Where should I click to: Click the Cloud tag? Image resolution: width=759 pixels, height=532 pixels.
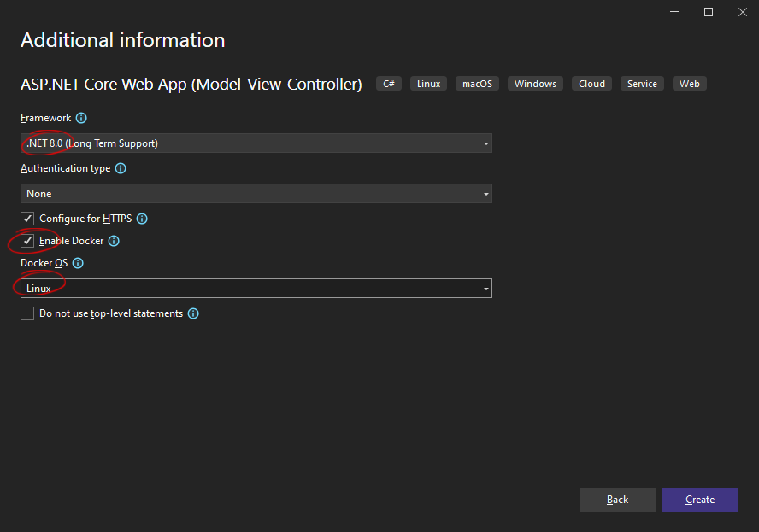coord(591,84)
